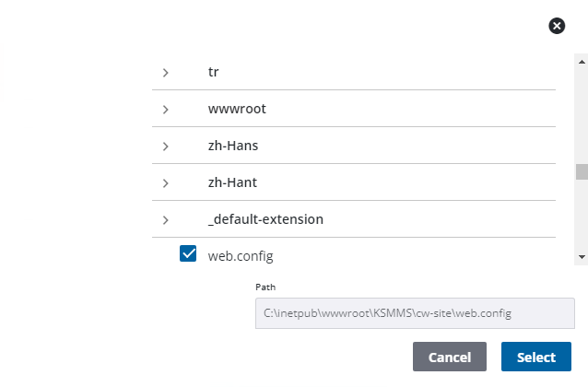Click the vertical scrollbar thumb
Viewport: 588px width, 387px height.
click(582, 172)
